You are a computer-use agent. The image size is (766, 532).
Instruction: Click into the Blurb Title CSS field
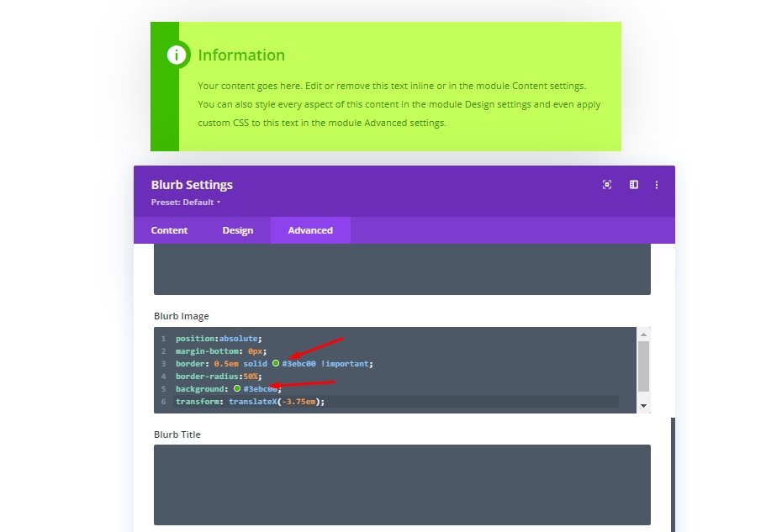402,485
